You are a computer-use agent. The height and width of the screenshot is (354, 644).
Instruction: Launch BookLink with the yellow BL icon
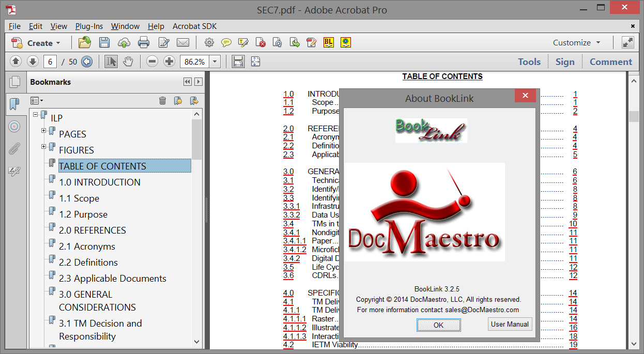pyautogui.click(x=329, y=43)
